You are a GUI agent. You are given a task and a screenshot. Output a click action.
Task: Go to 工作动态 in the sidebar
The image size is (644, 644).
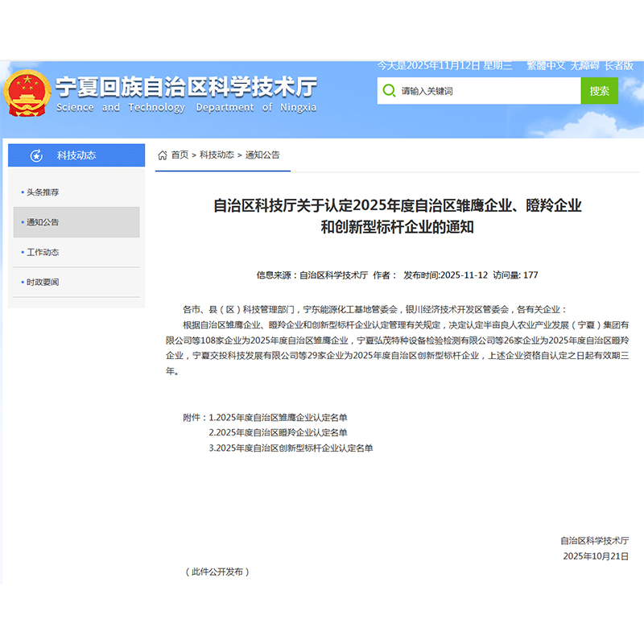[43, 252]
